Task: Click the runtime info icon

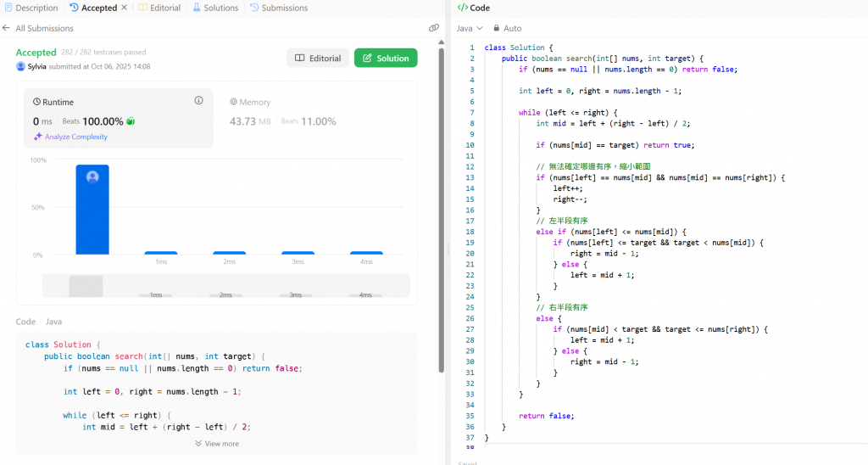Action: click(x=198, y=100)
